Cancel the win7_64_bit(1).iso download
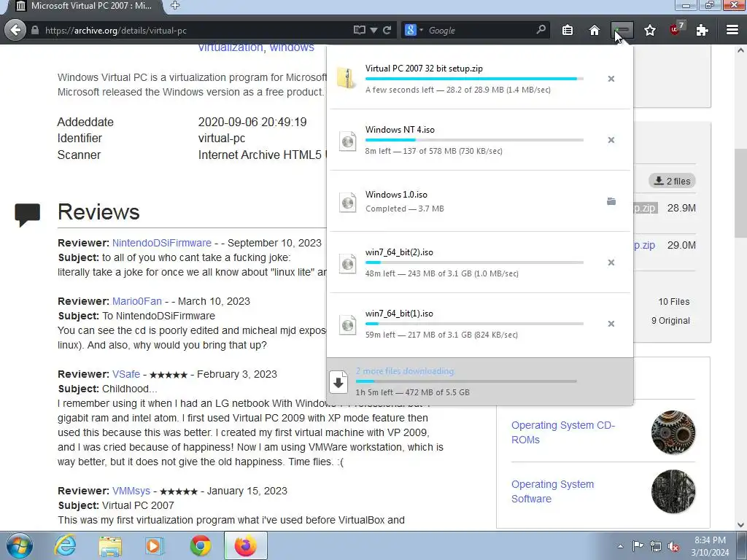The image size is (747, 560). [611, 324]
